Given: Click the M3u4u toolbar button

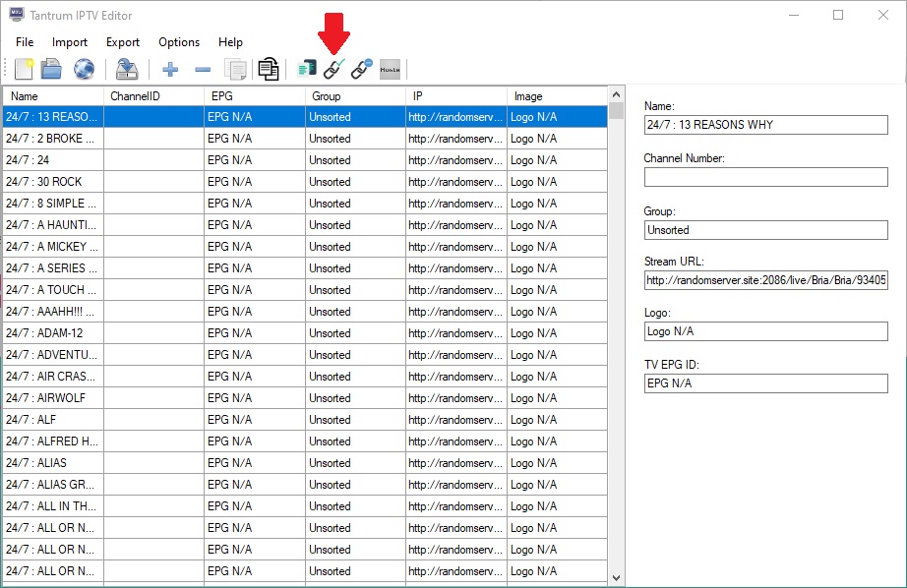Looking at the screenshot, I should (388, 69).
